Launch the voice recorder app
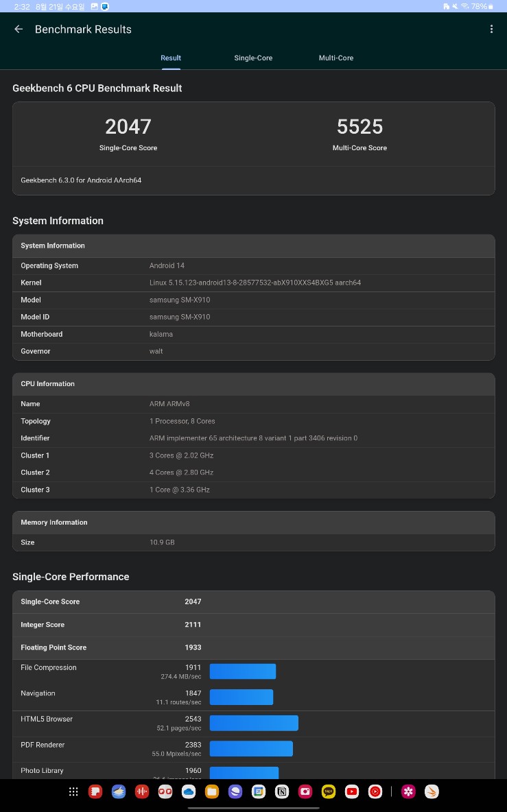This screenshot has width=507, height=812. pyautogui.click(x=142, y=791)
